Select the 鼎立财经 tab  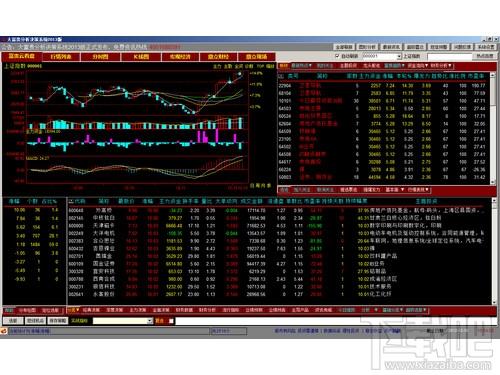(218, 57)
